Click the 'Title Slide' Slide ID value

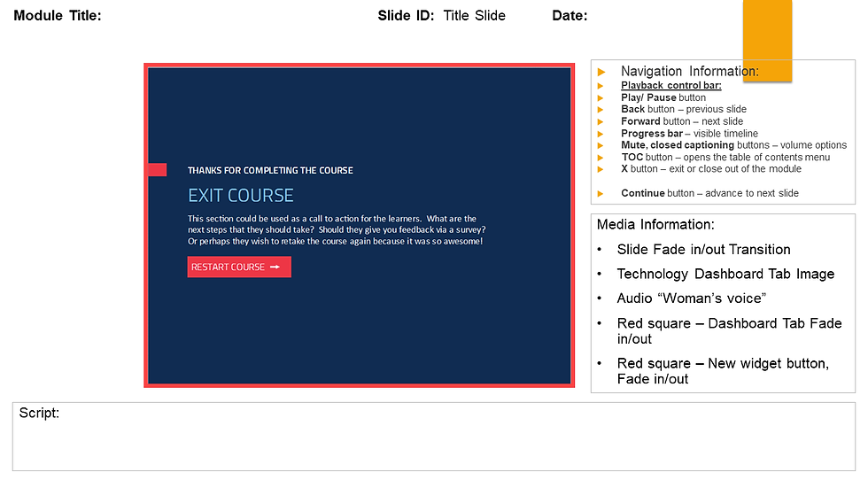(x=475, y=15)
